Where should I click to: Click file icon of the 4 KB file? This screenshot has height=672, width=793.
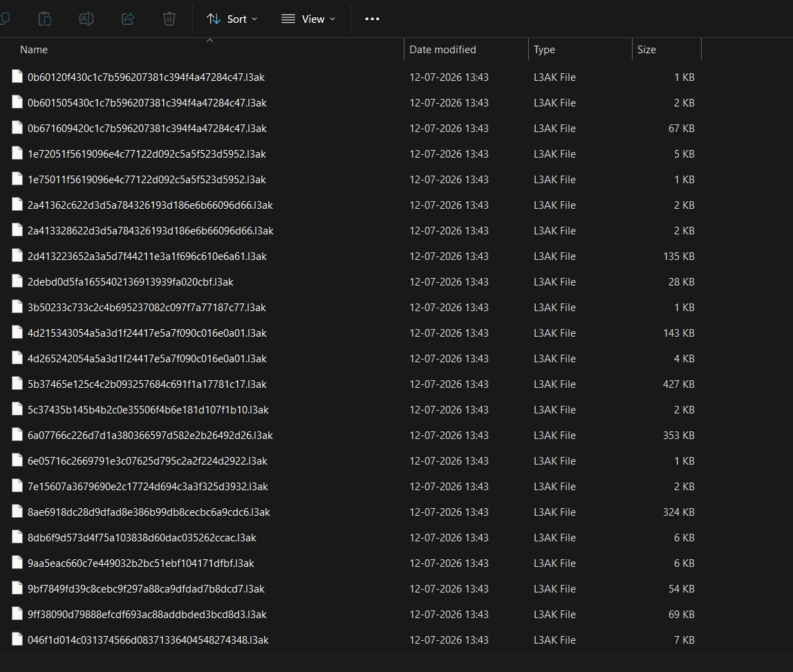(17, 357)
